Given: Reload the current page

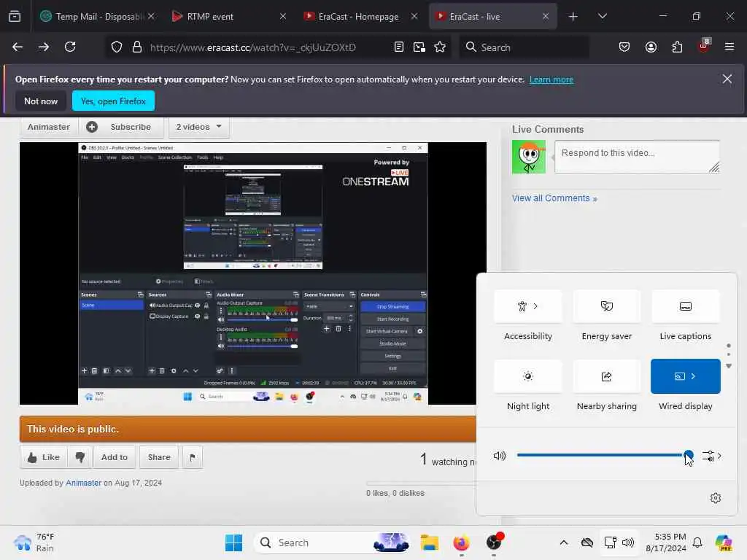Looking at the screenshot, I should (70, 47).
